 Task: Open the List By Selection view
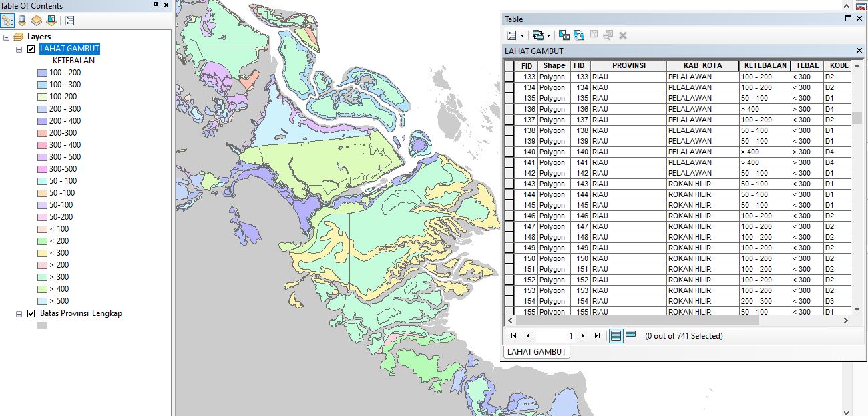tap(51, 20)
